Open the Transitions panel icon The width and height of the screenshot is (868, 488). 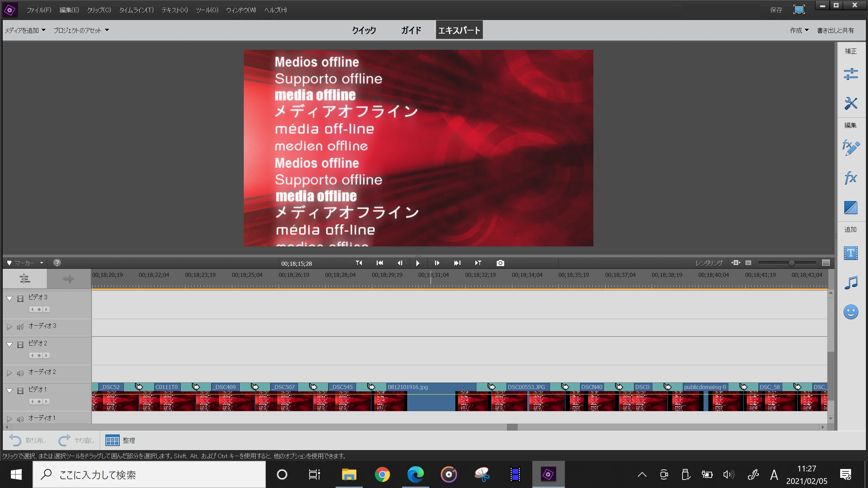(850, 207)
